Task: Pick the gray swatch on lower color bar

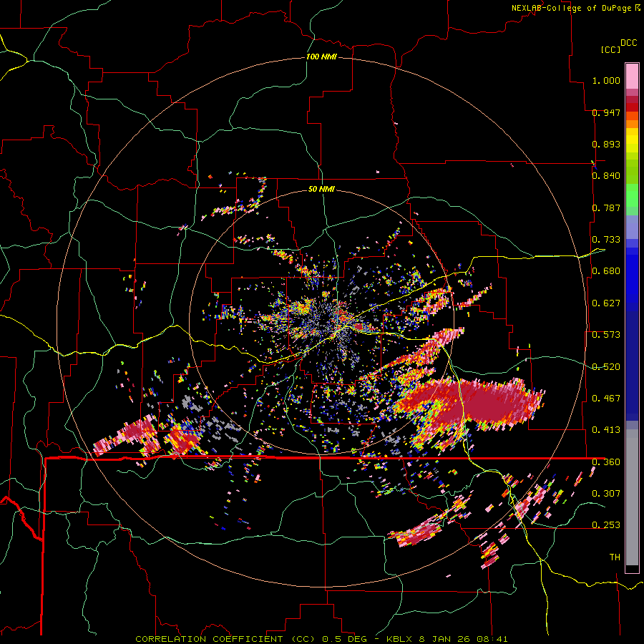Action: (632, 499)
